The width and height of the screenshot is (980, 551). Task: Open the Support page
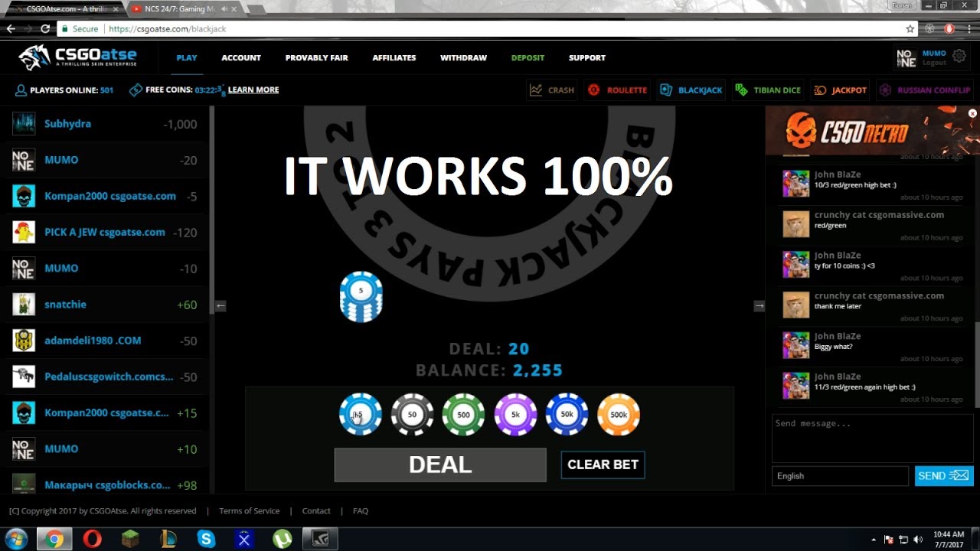click(x=587, y=57)
